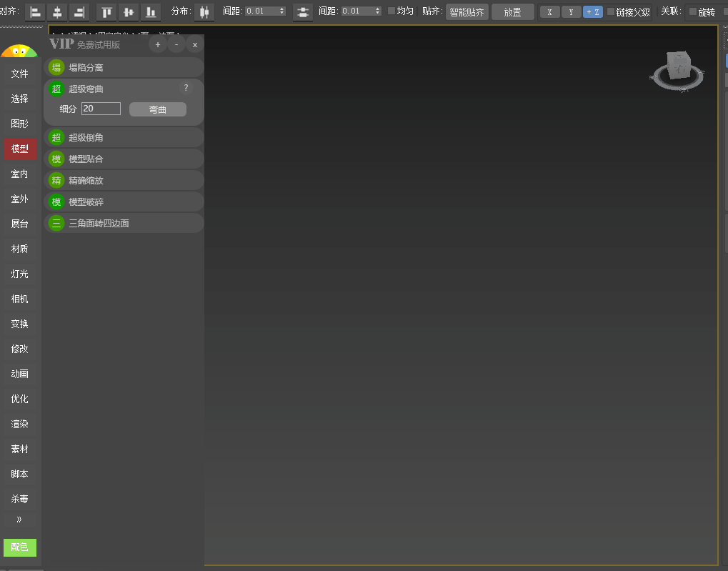Click the 智能贴齐 button
The image size is (728, 571).
click(467, 11)
